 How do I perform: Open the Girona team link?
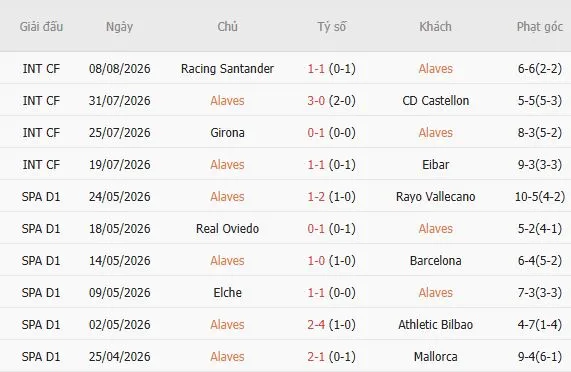(227, 133)
